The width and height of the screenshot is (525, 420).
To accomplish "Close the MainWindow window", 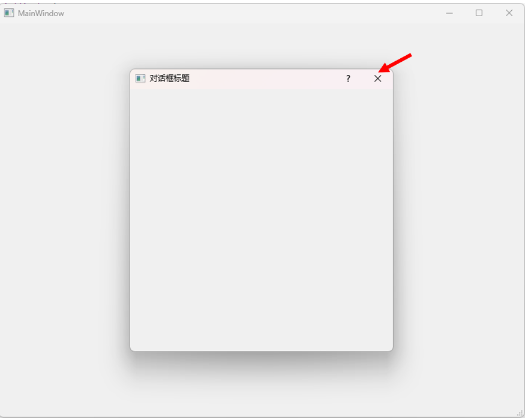I will (x=509, y=13).
